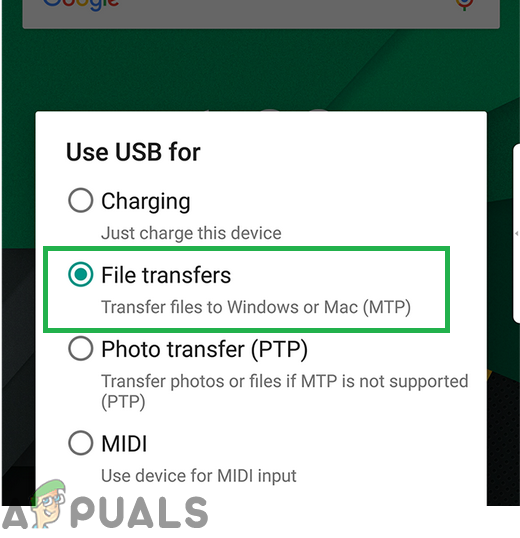520x538 pixels.
Task: Choose the MIDI option label
Action: (x=124, y=444)
